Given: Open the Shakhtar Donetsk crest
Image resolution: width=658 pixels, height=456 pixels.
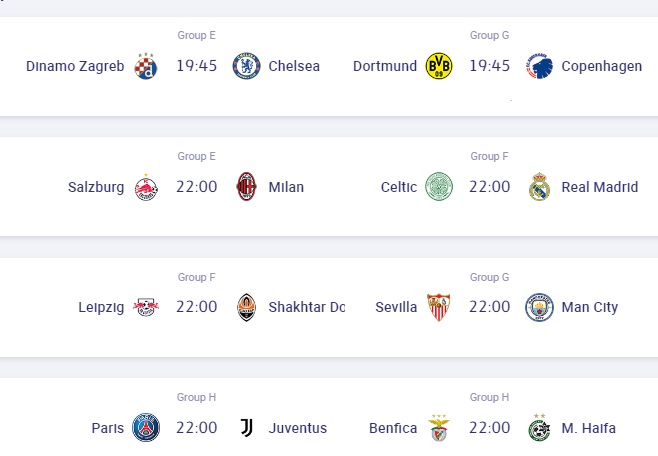Looking at the screenshot, I should click(x=246, y=307).
